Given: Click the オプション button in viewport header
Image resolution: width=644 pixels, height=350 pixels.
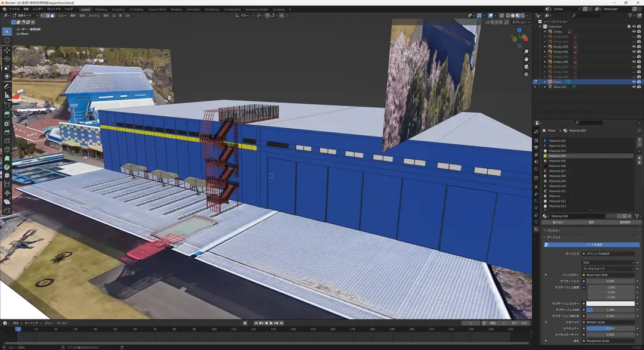Looking at the screenshot, I should pos(519,22).
